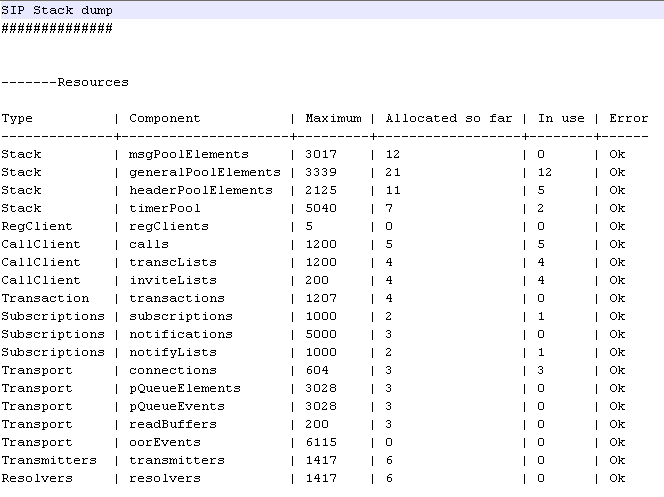Click the CallClient type cell of inviteLists row
Viewport: 664px width, 497px height.
tap(41, 280)
